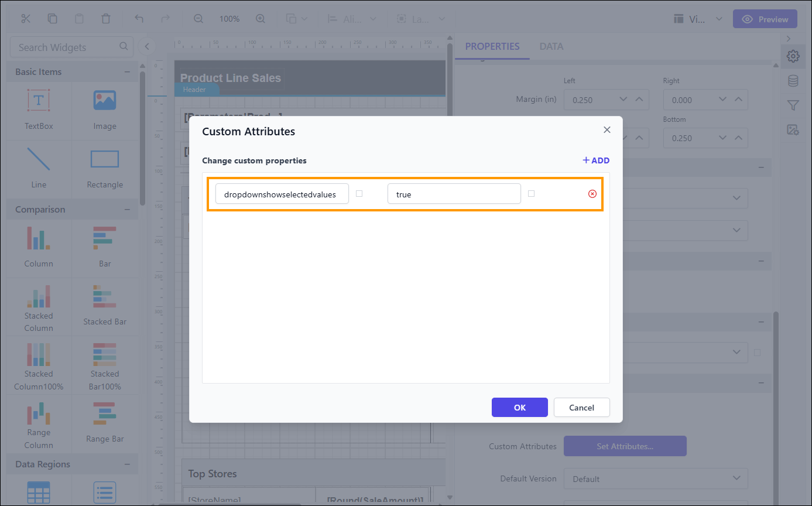Select the Rectangle widget
The image size is (812, 506).
pos(105,169)
